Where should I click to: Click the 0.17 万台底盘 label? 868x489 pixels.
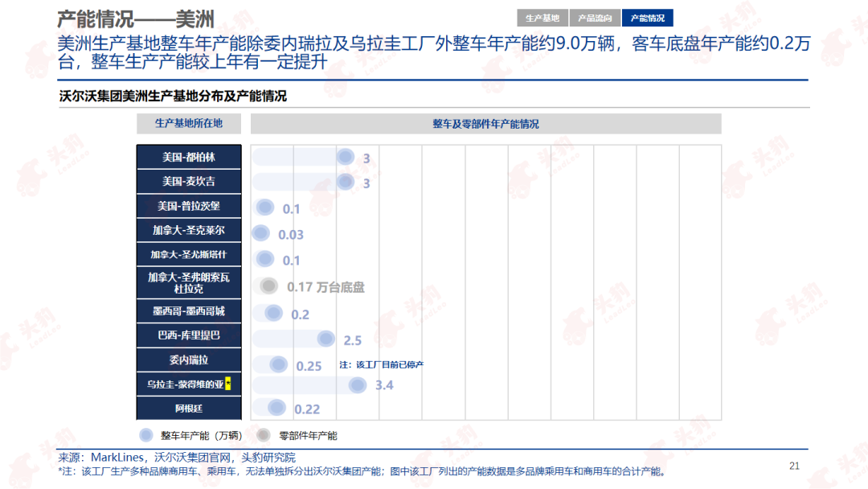coord(325,287)
